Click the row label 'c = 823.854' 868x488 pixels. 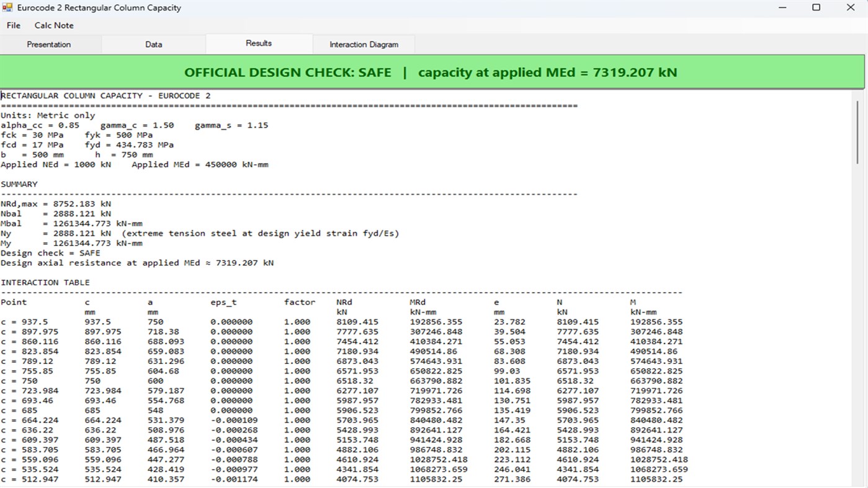(x=30, y=352)
